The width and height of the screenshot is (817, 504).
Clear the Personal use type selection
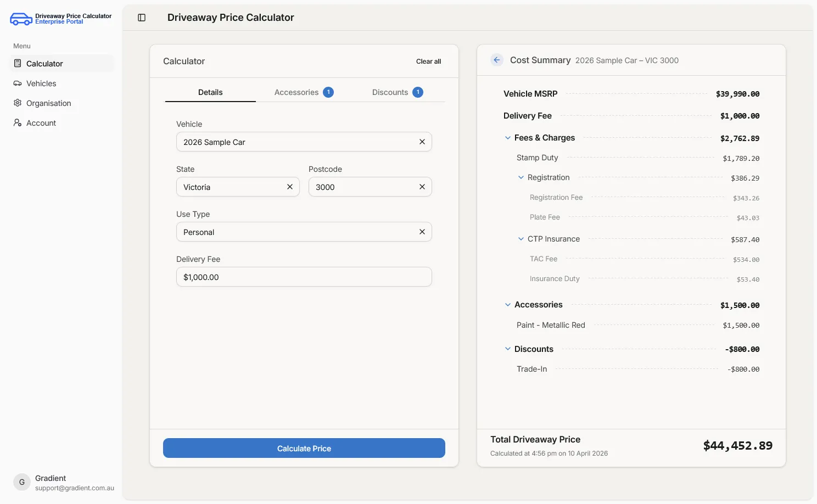pos(422,232)
